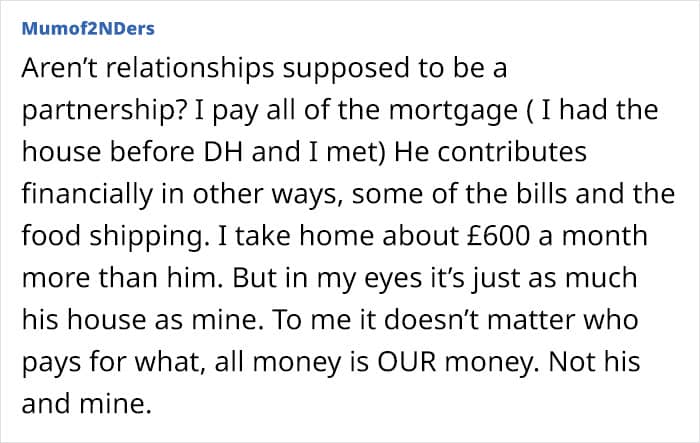Open the Mumof2NDers user profile link
Viewport: 700px width, 443px height.
[x=88, y=29]
